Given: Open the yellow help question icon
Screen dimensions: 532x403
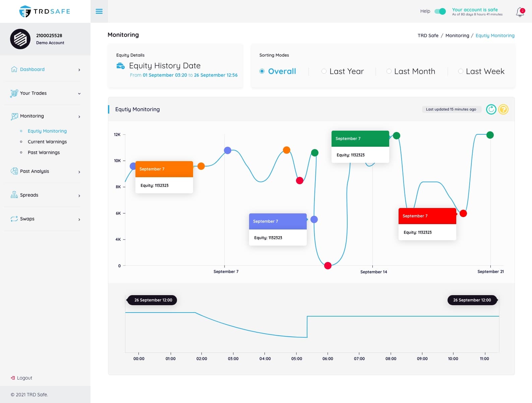Looking at the screenshot, I should click(x=503, y=109).
